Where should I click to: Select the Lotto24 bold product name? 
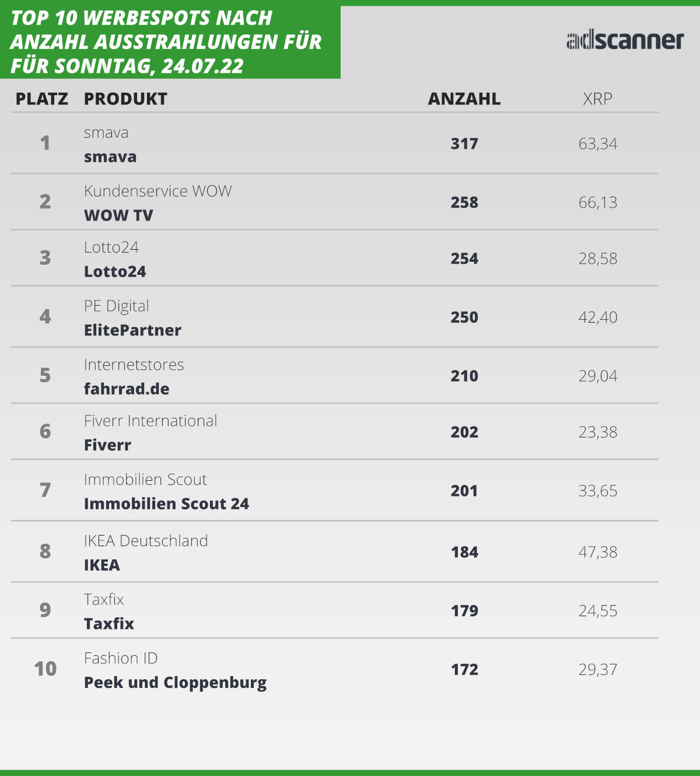[115, 271]
